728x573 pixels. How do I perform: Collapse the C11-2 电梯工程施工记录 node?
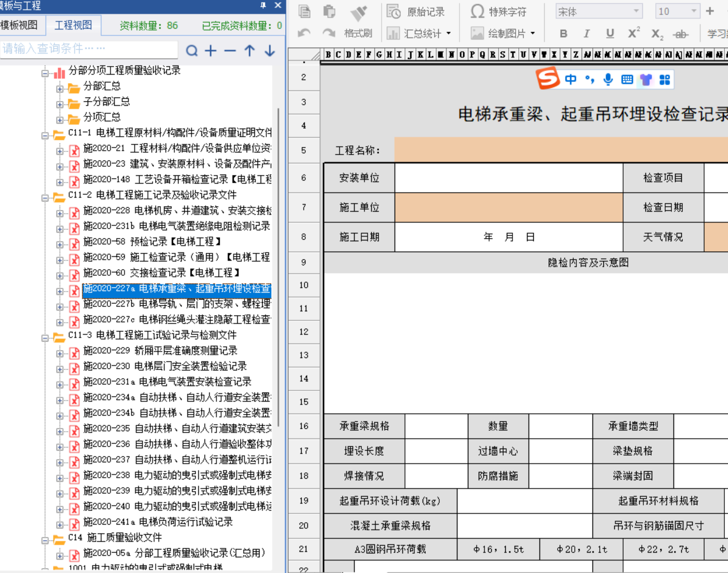click(x=45, y=198)
